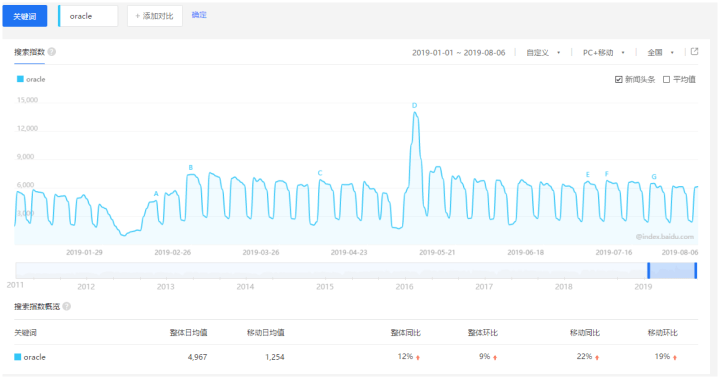Click the 19% mobile month-on-month value

662,356
